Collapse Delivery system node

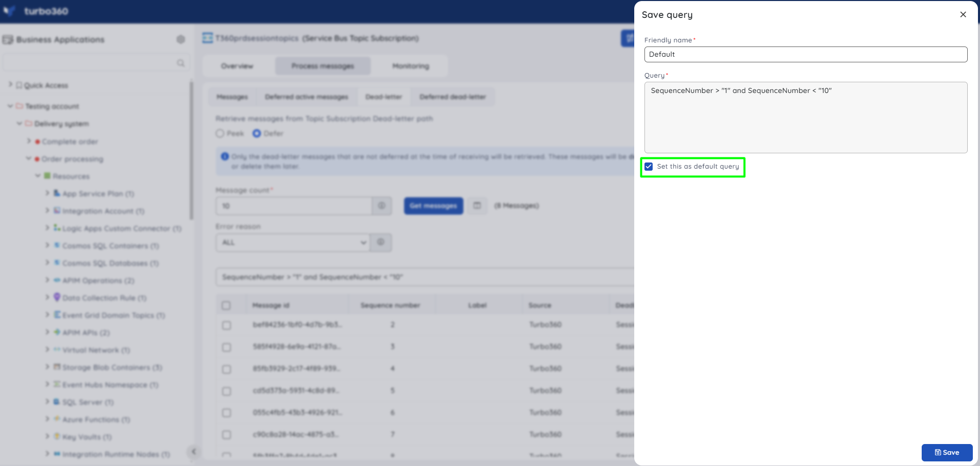[x=19, y=123]
